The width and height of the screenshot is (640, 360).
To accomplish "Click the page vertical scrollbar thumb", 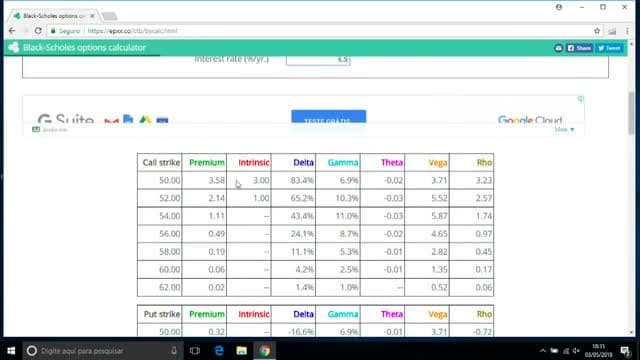I will click(631, 113).
